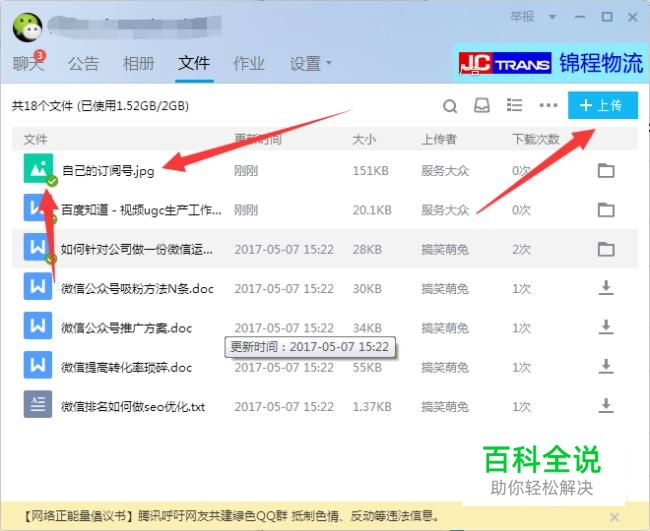Expand arrow next to 举报
The image size is (650, 531).
[x=553, y=17]
